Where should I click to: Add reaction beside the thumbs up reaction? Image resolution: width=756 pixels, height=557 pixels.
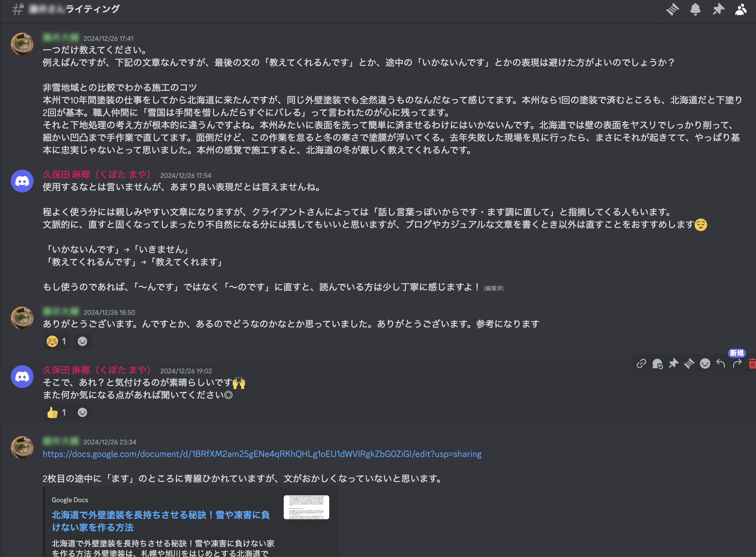point(82,412)
